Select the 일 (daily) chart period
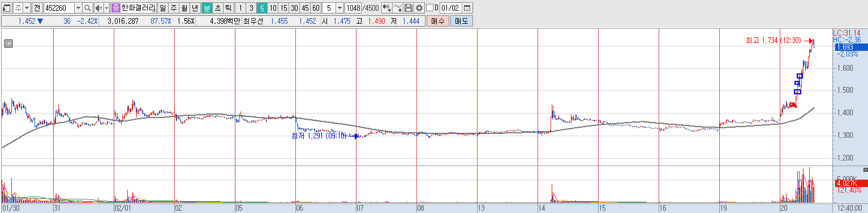Viewport: 868px width, 213px height. [163, 8]
